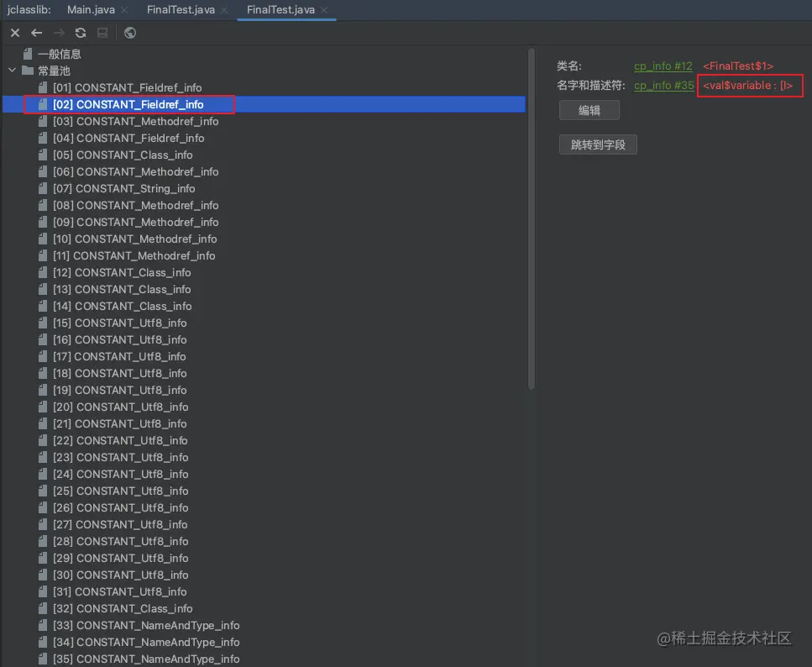Screen dimensions: 812x667
Task: Switch to the Main.java tab
Action: (x=92, y=10)
